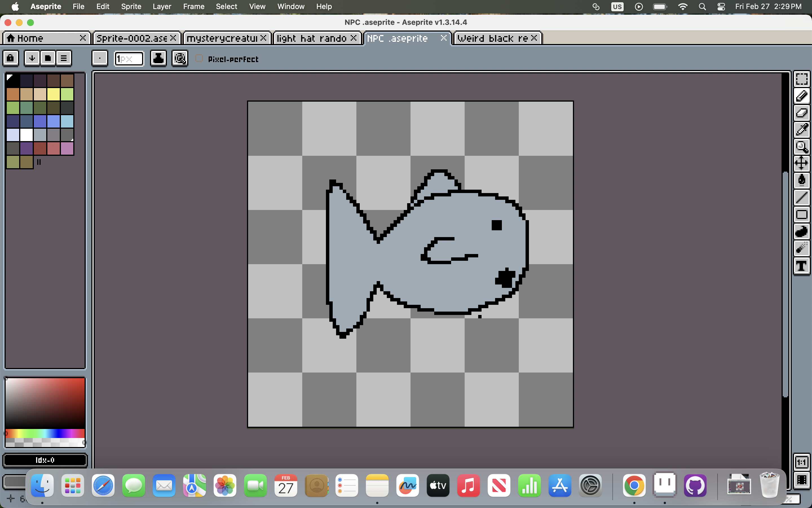Select the Pencil tool
The height and width of the screenshot is (508, 812).
(802, 96)
